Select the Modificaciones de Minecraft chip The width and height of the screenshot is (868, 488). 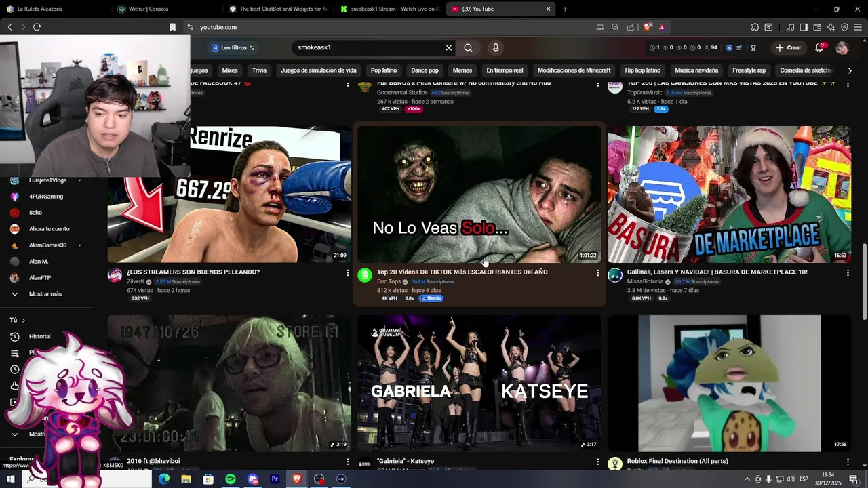click(574, 70)
